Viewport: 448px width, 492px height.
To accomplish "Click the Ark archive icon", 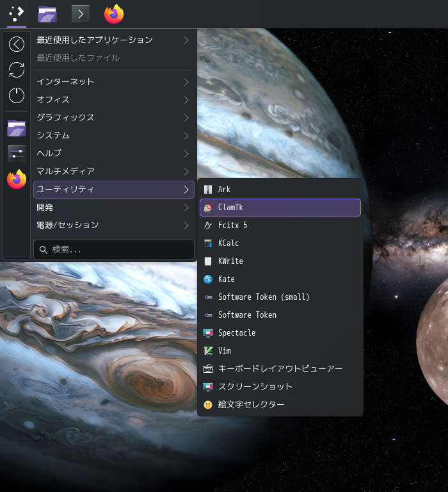I will coord(208,190).
